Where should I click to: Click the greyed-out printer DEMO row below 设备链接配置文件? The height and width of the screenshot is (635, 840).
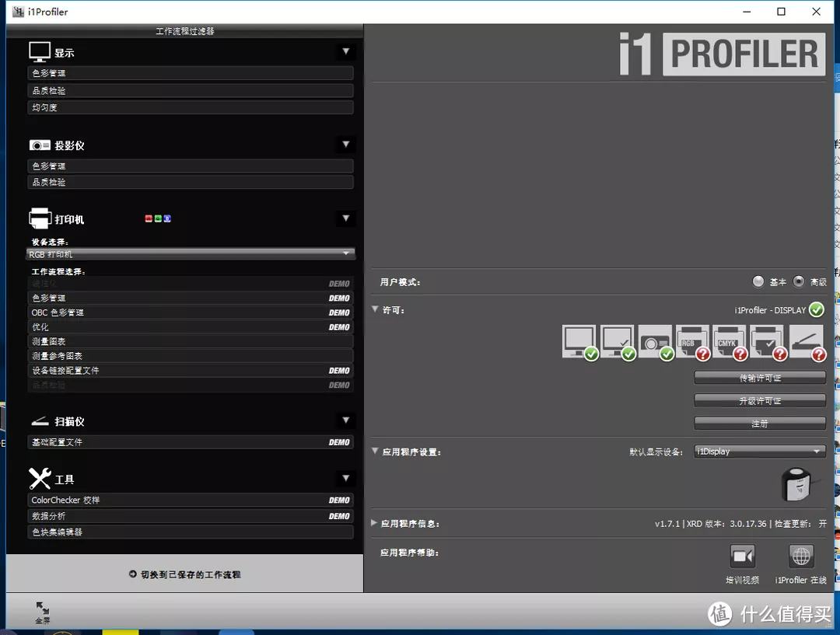[191, 385]
